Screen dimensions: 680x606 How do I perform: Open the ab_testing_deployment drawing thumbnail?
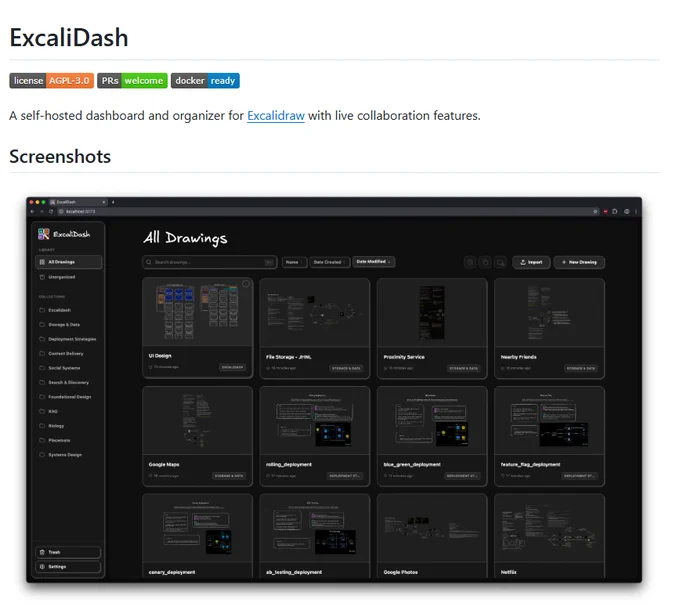click(315, 528)
